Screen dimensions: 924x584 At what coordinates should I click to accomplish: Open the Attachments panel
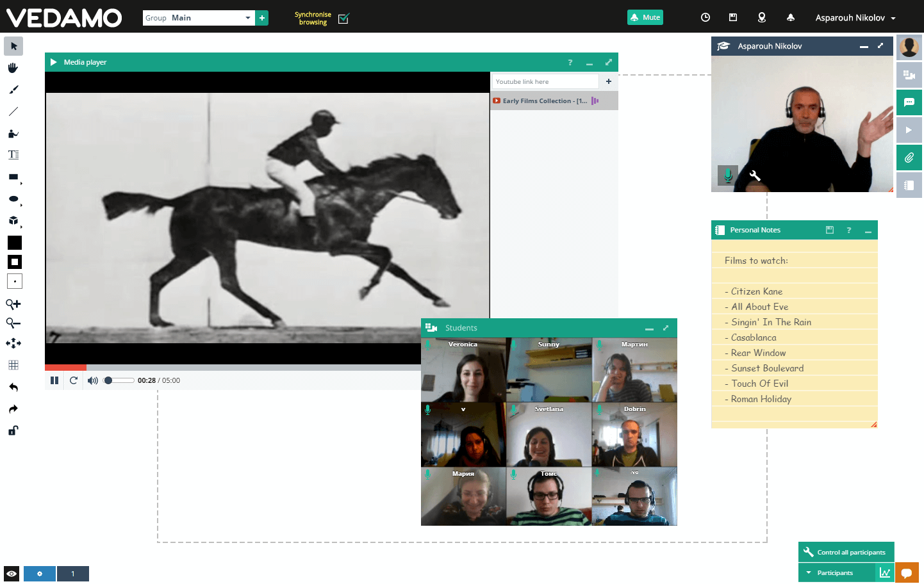pos(909,157)
